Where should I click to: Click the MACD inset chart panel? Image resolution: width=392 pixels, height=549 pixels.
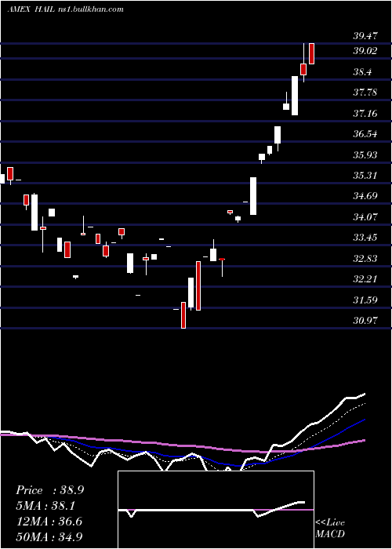216,510
